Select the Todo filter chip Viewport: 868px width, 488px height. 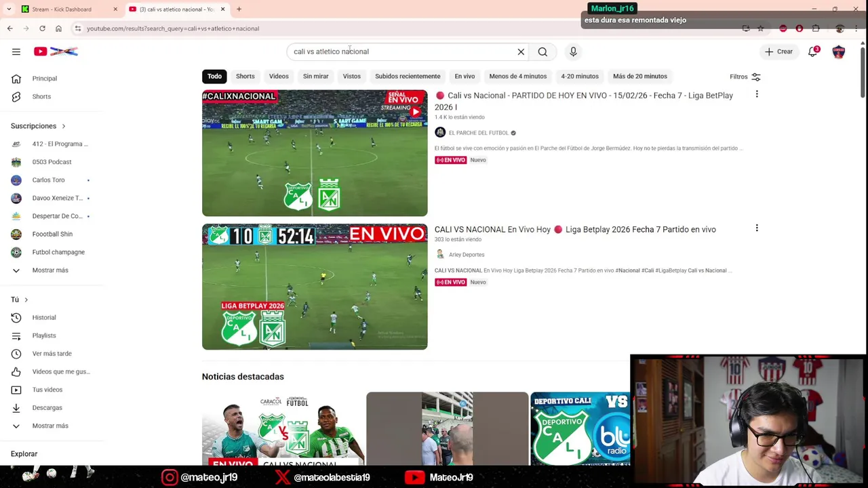pos(214,76)
